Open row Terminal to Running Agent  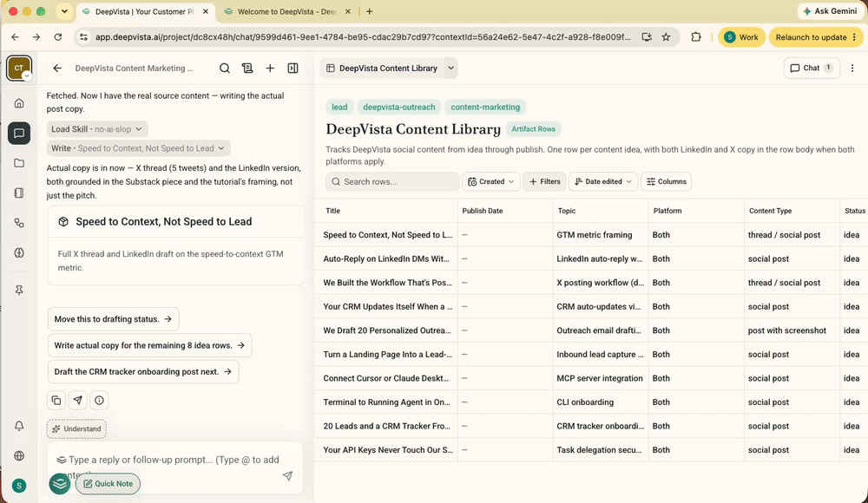point(386,402)
